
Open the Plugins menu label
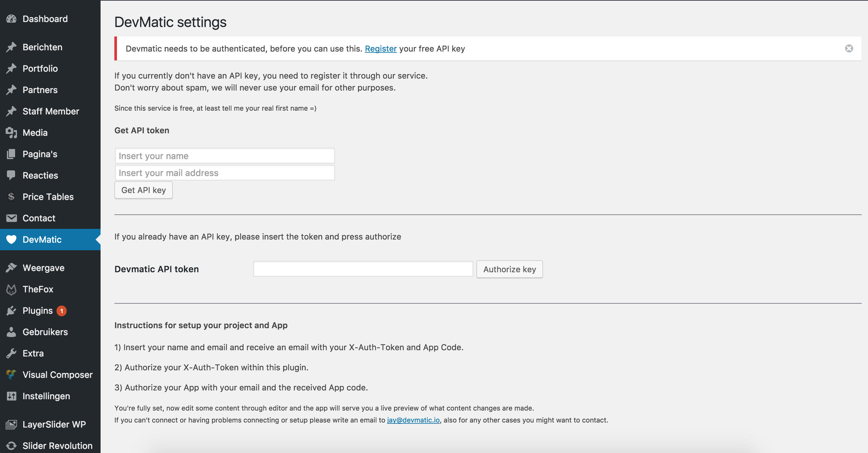38,311
